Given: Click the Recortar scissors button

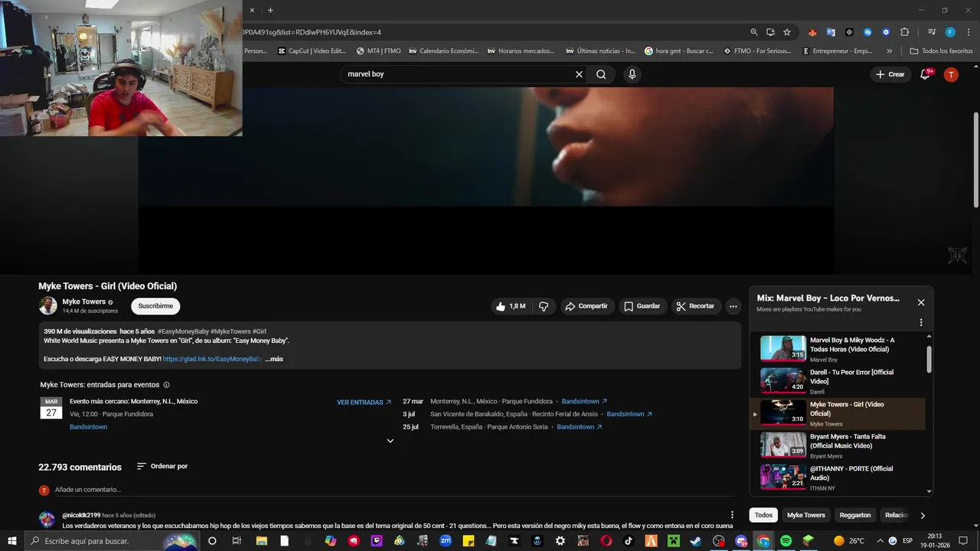Looking at the screenshot, I should tap(695, 306).
